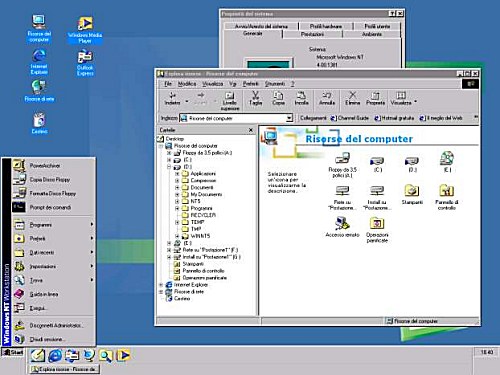This screenshot has height=375, width=500.
Task: Select TEMP folder in tree
Action: tap(193, 222)
